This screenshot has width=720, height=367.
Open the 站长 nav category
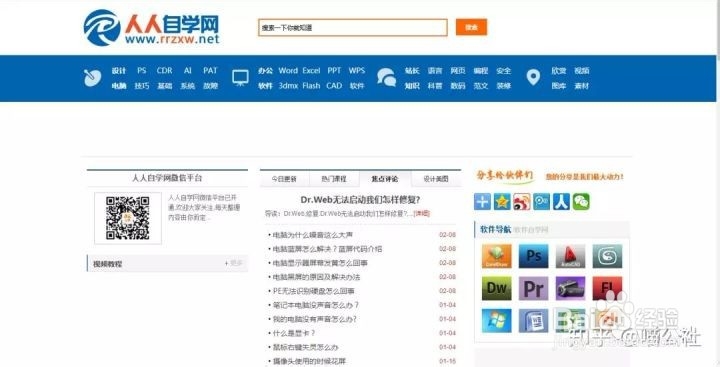tap(412, 71)
